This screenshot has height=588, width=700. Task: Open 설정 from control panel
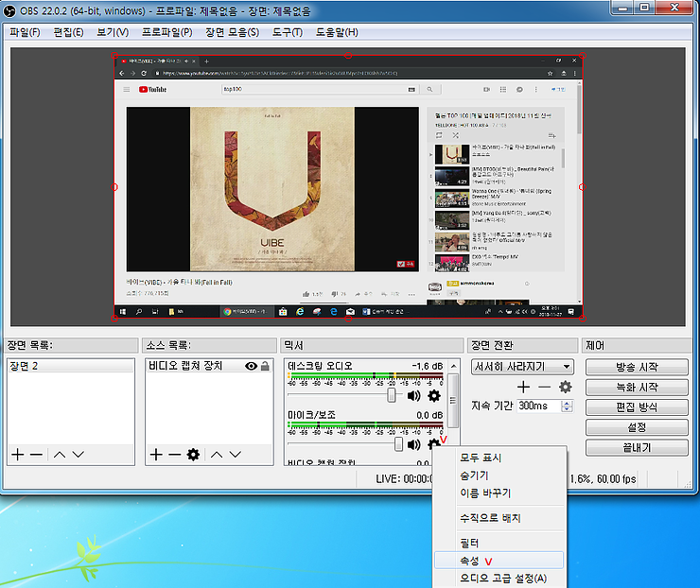(x=637, y=427)
